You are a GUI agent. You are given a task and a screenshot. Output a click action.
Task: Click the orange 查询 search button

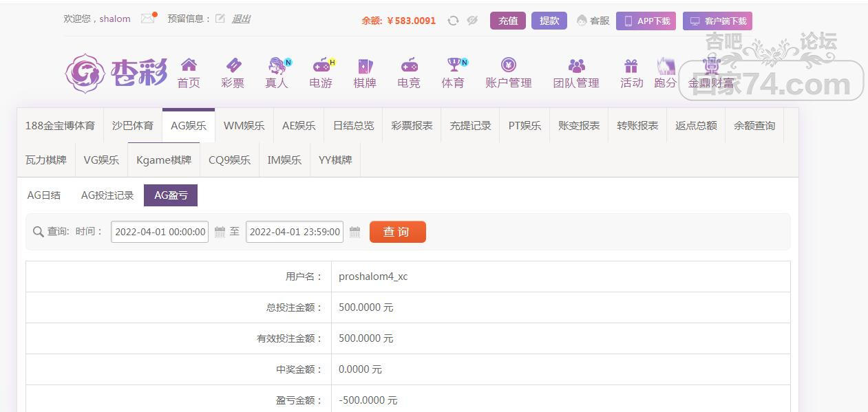397,232
